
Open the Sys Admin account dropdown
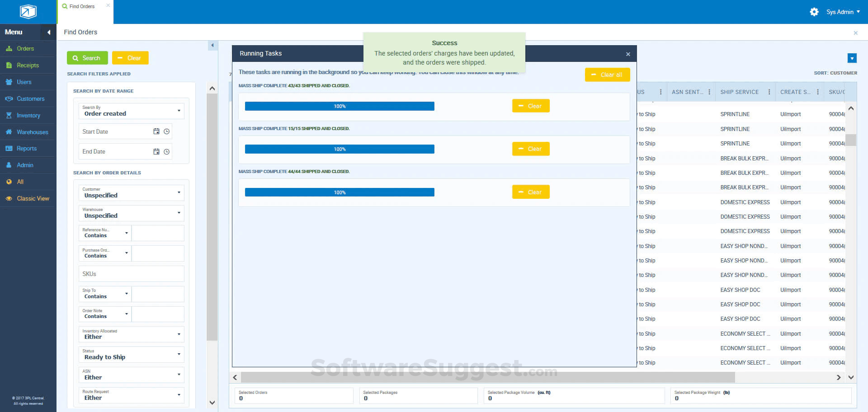pos(841,12)
